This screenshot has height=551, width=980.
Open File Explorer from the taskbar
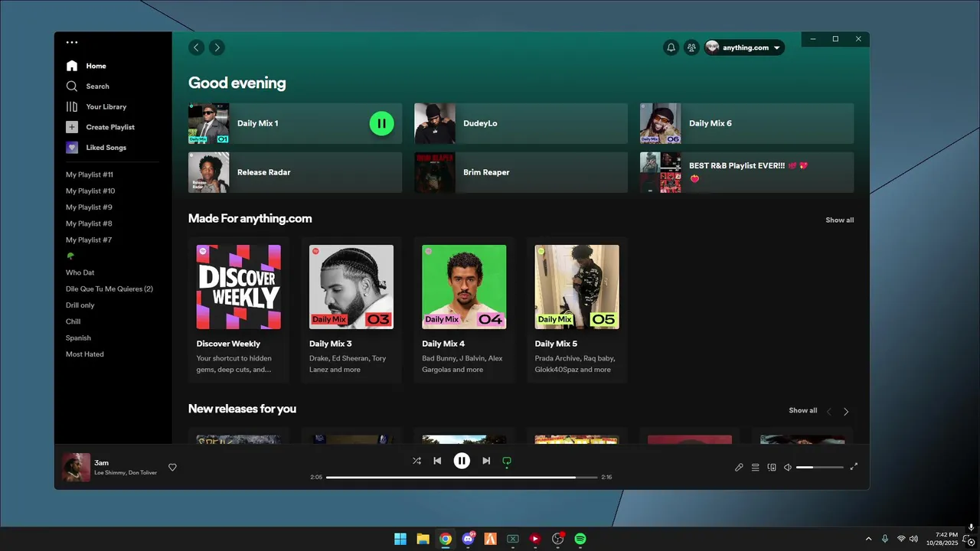(x=423, y=539)
